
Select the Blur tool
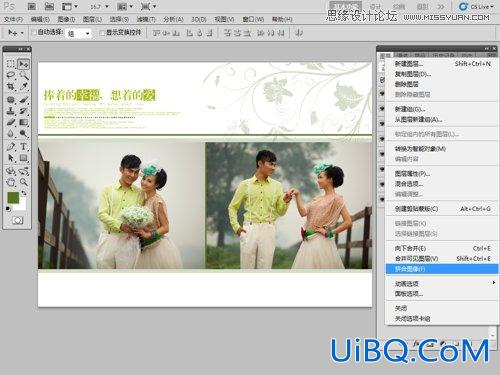click(x=11, y=134)
